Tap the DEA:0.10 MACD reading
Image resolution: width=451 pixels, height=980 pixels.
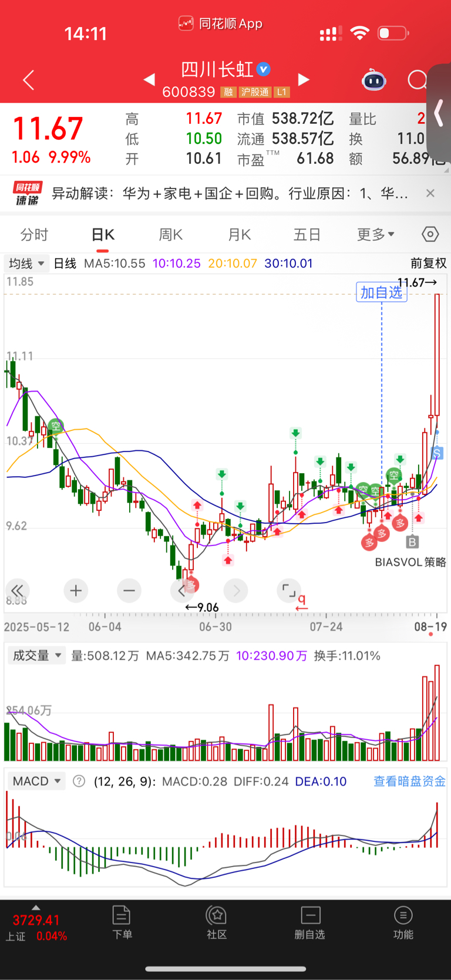click(x=321, y=781)
